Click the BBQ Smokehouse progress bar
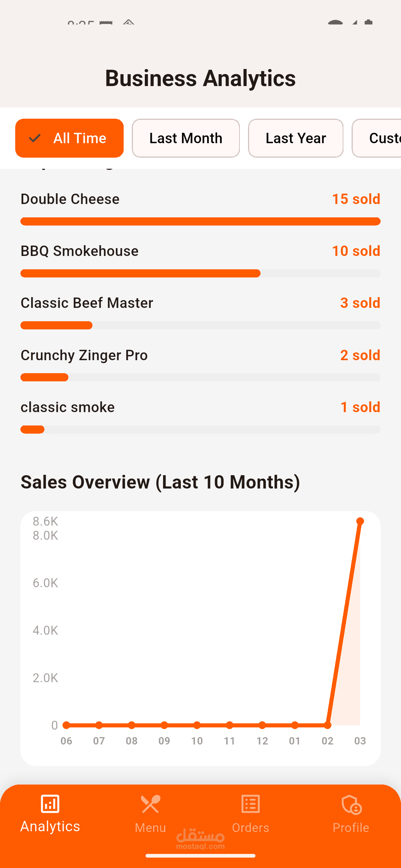Viewport: 401px width, 868px height. [x=200, y=273]
